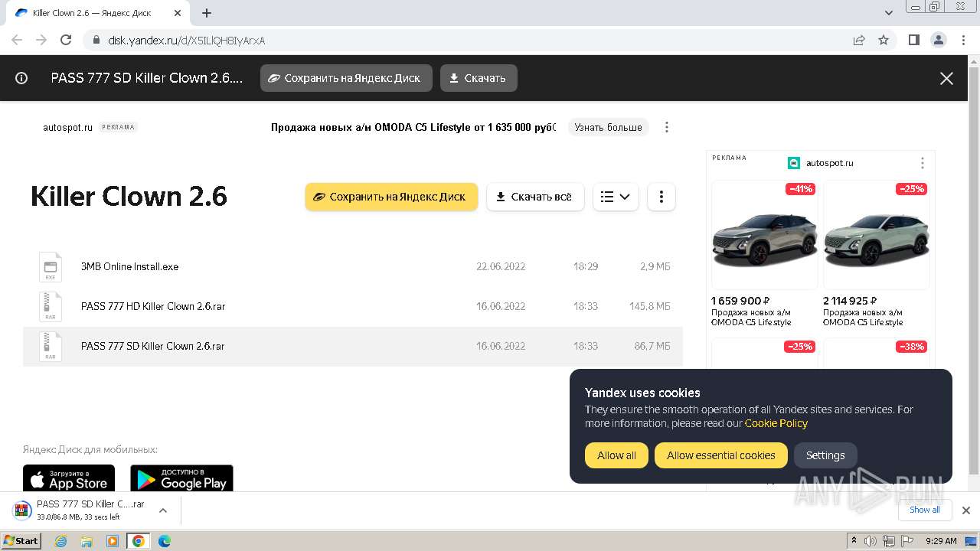The image size is (980, 551).
Task: Expand download item options chevron
Action: pyautogui.click(x=162, y=510)
